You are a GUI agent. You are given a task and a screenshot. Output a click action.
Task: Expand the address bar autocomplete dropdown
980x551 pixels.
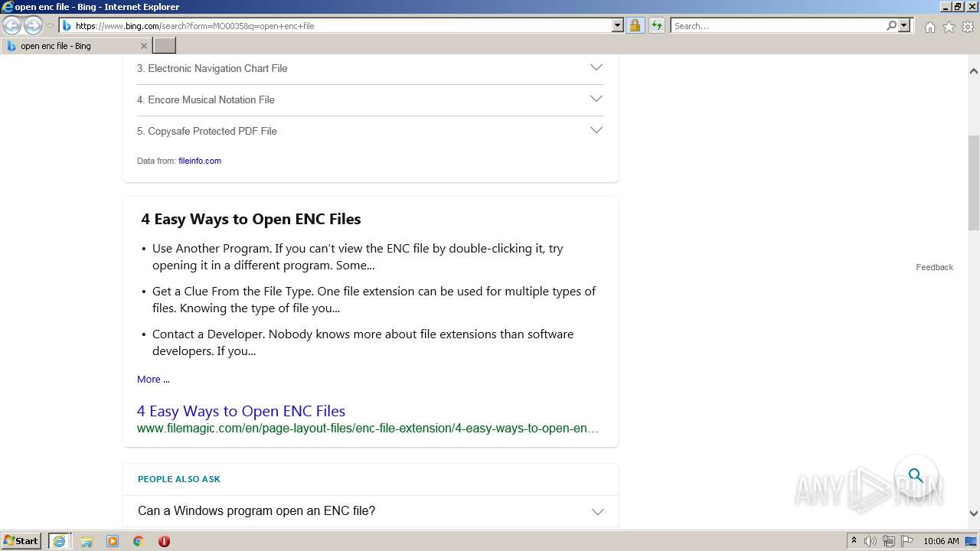(618, 25)
